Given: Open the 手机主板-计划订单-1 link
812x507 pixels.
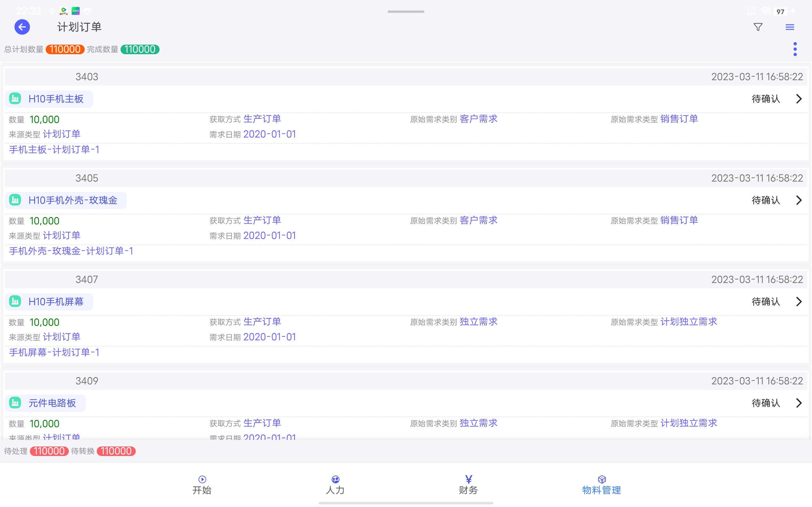Looking at the screenshot, I should [54, 150].
